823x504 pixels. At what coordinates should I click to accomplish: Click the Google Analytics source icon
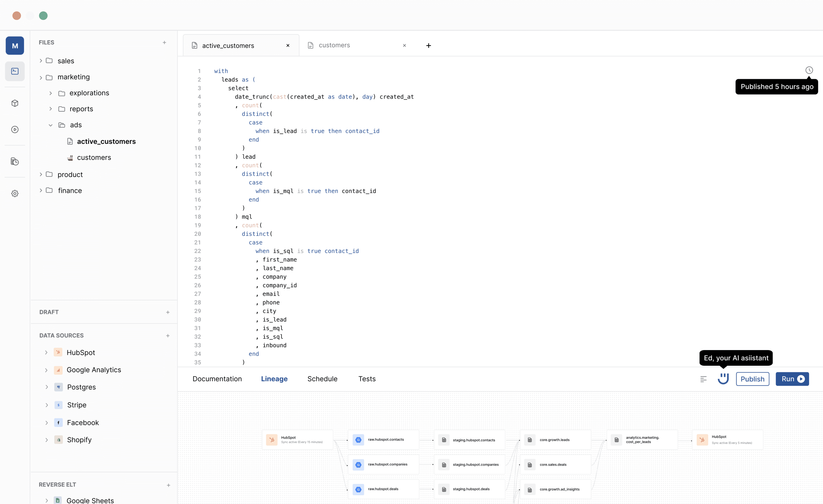58,370
